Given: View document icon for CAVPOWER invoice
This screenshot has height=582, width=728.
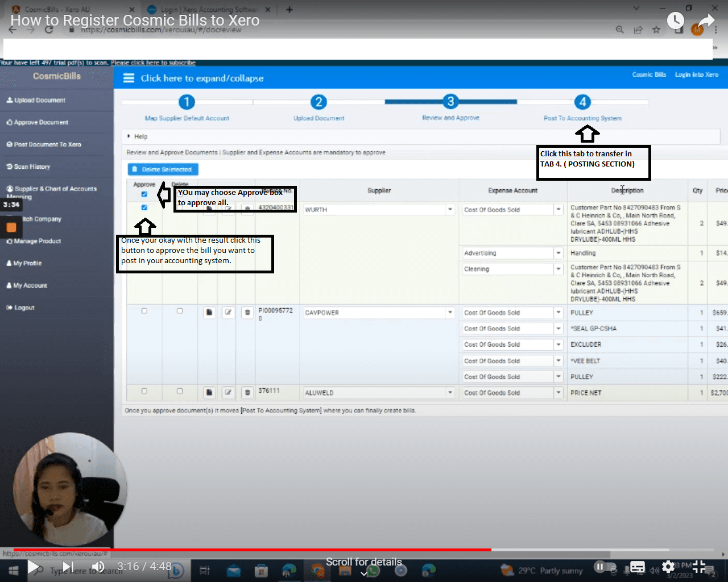Looking at the screenshot, I should coord(209,312).
